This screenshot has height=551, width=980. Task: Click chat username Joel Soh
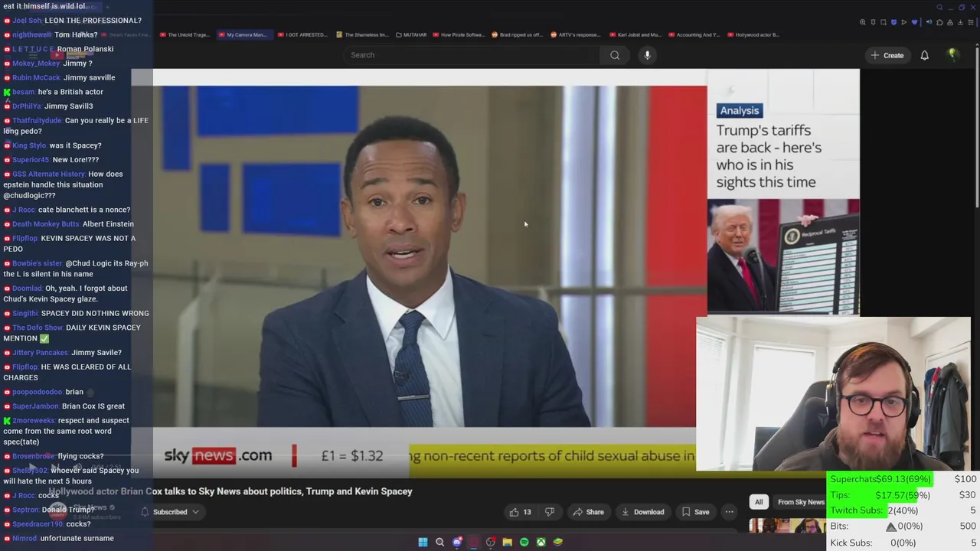coord(27,21)
